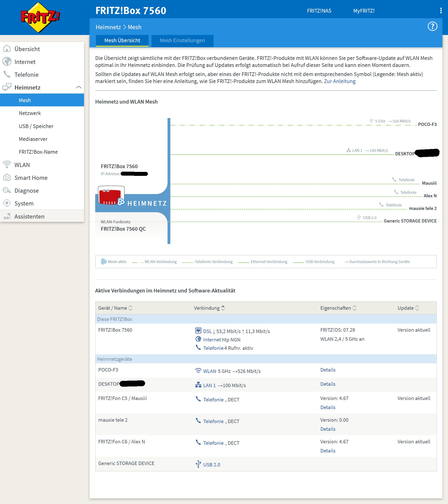Open the help question mark icon
448x504 pixels.
coord(432,26)
